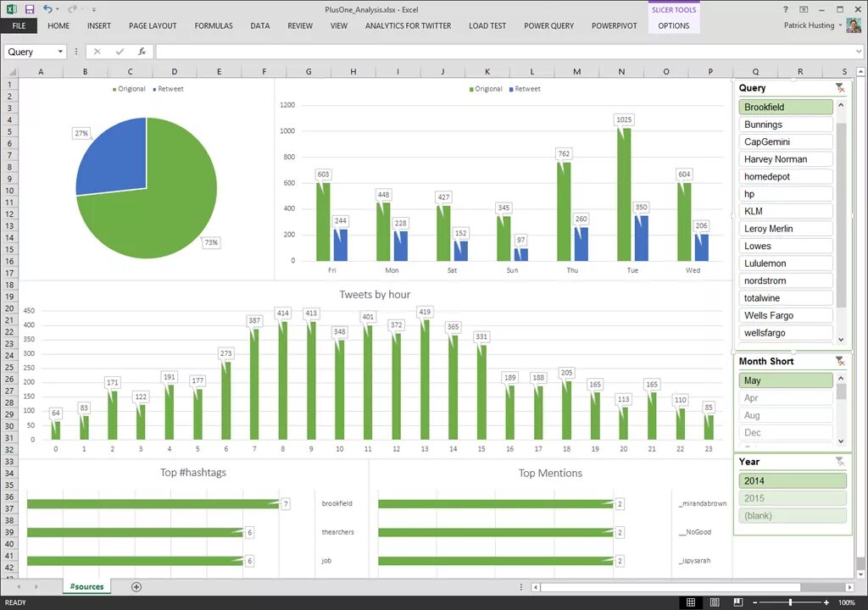Image resolution: width=868 pixels, height=610 pixels.
Task: Select Apr in Month Short slicer
Action: pyautogui.click(x=786, y=397)
